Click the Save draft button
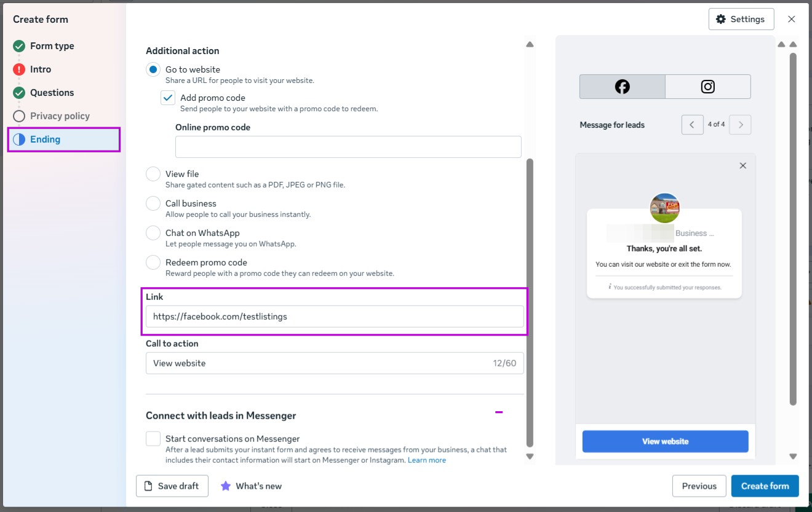The width and height of the screenshot is (812, 512). click(x=172, y=486)
